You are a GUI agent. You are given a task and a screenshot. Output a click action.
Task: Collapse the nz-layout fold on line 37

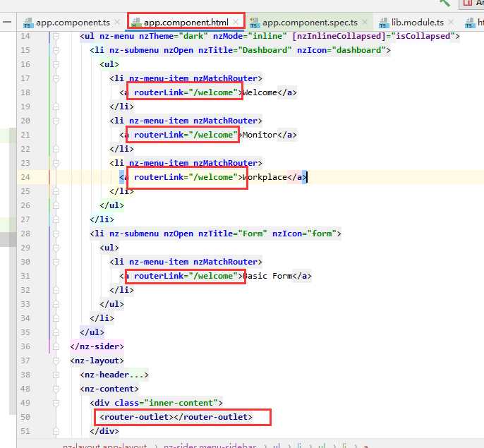[56, 361]
